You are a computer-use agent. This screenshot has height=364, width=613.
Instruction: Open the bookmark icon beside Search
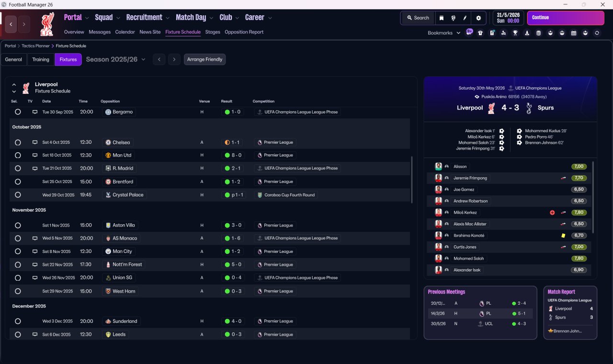tap(442, 18)
